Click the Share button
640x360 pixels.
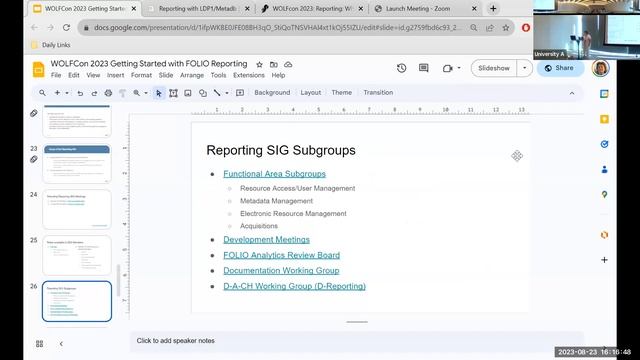[559, 68]
